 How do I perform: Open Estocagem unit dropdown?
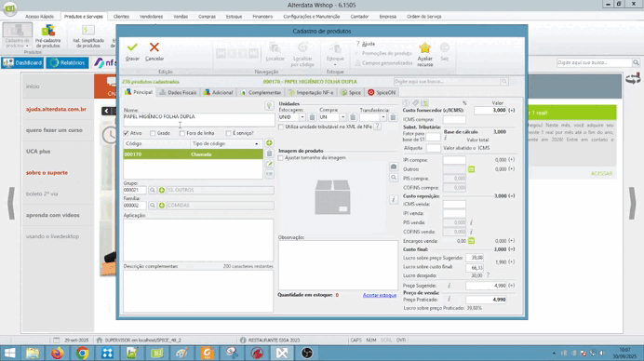coord(302,117)
